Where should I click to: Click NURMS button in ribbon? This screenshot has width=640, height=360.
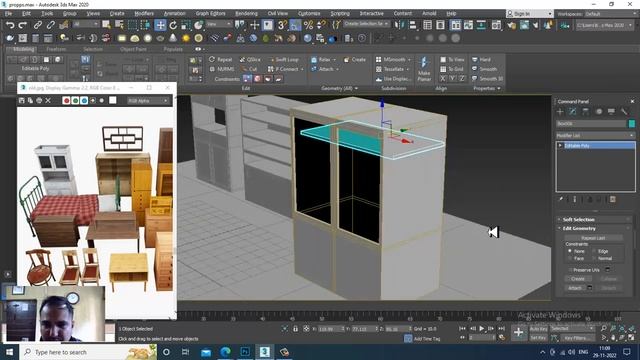coord(222,69)
